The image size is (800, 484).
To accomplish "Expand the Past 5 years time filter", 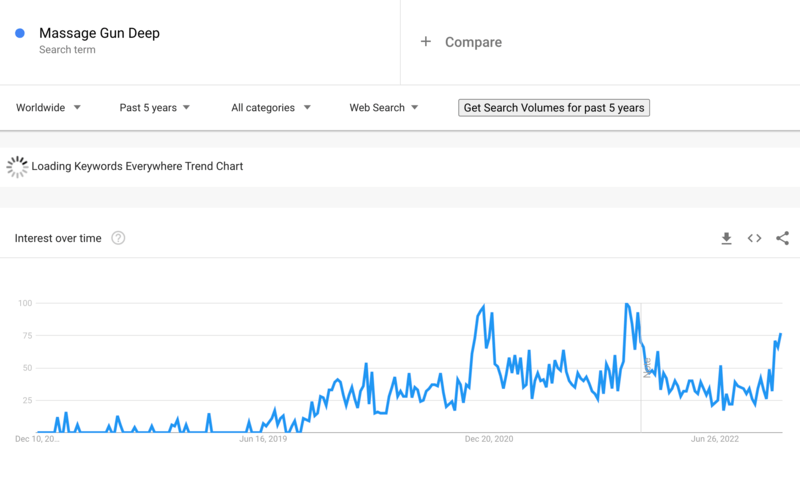I will point(154,108).
